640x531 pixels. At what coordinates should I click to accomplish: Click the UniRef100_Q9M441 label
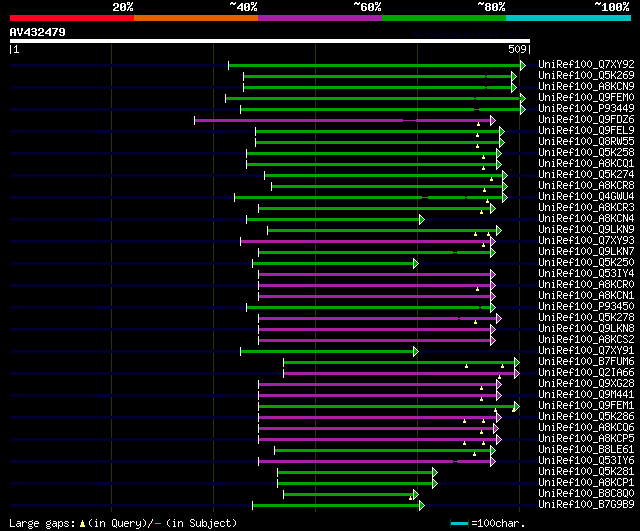pos(586,395)
